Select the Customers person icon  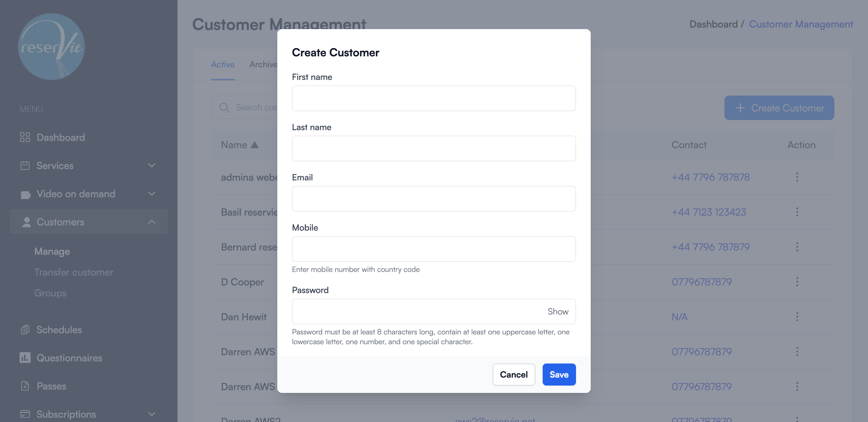click(x=26, y=222)
